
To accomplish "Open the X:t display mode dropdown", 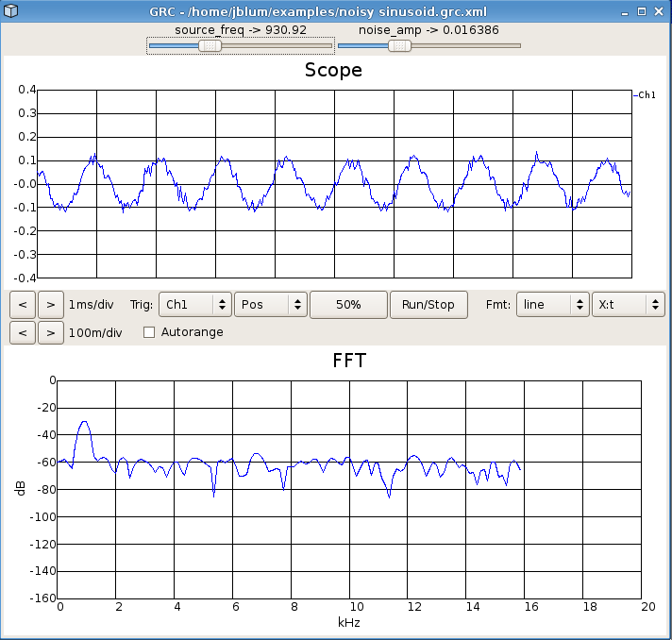I will [629, 304].
